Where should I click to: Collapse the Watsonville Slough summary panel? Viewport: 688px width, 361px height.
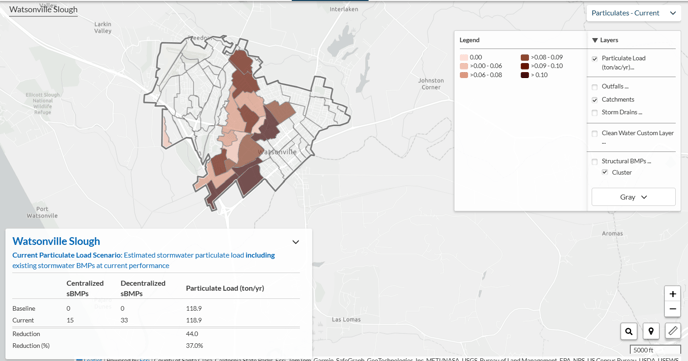(x=296, y=242)
